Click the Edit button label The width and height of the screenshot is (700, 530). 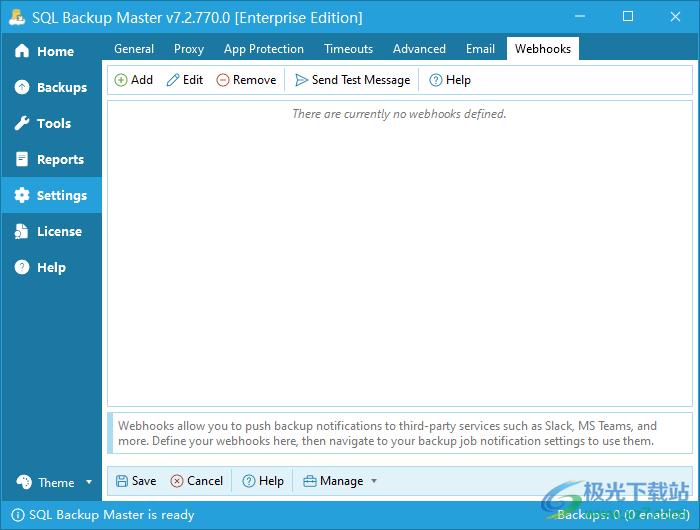[x=193, y=80]
